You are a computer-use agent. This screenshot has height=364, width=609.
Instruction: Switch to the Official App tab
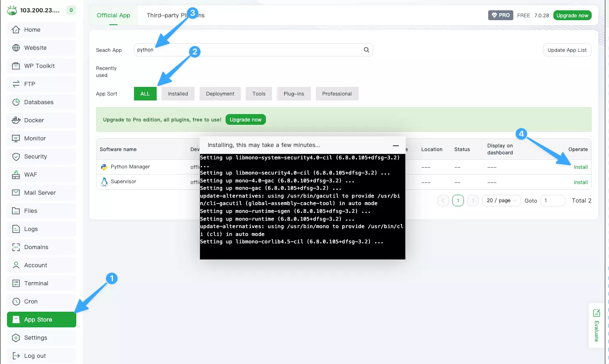[113, 15]
